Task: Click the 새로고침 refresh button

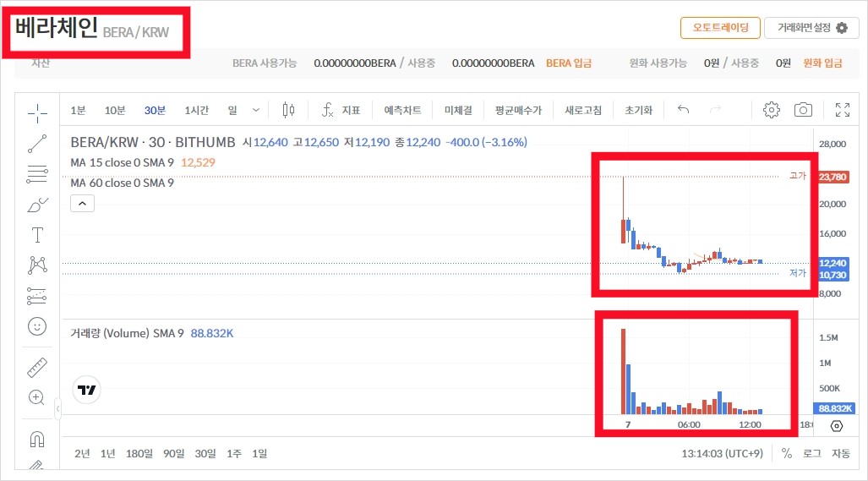Action: (x=583, y=110)
